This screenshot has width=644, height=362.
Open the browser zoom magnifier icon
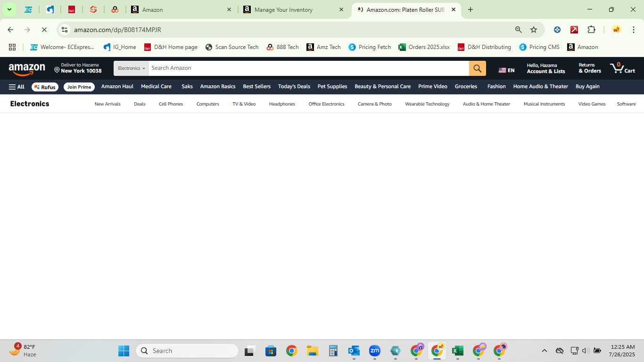[518, 30]
